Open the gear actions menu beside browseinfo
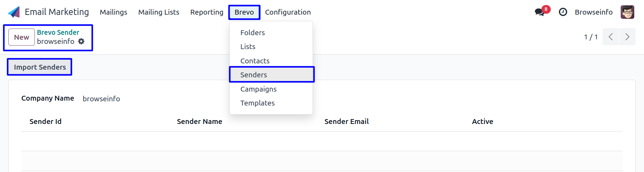The width and height of the screenshot is (644, 172). point(81,41)
